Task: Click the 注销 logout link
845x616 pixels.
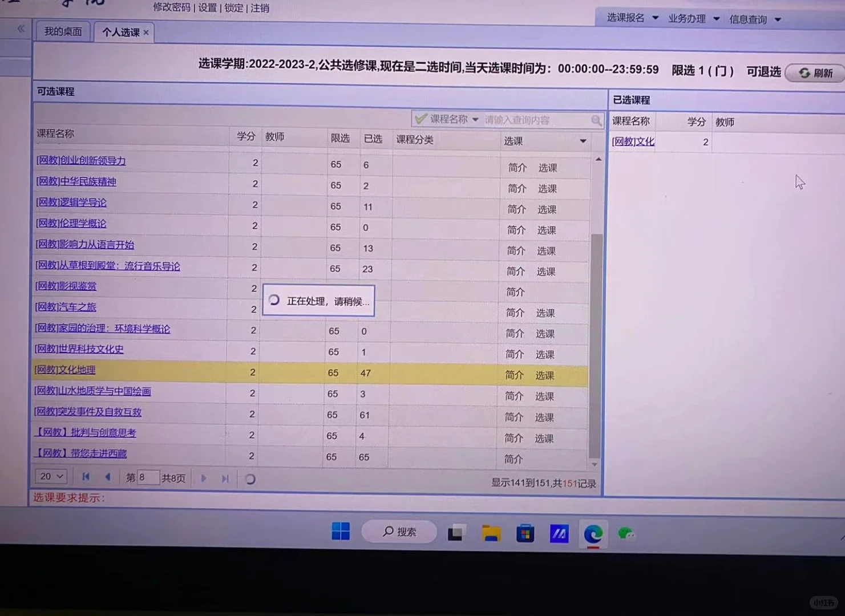Action: [x=260, y=8]
